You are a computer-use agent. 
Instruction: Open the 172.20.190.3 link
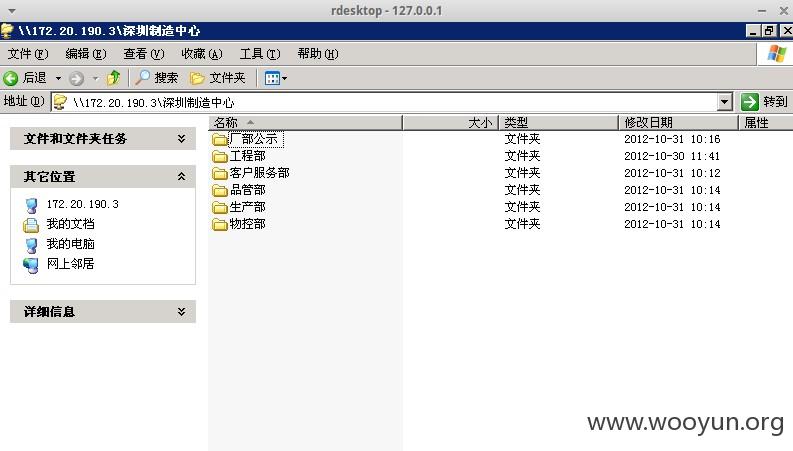[x=82, y=204]
